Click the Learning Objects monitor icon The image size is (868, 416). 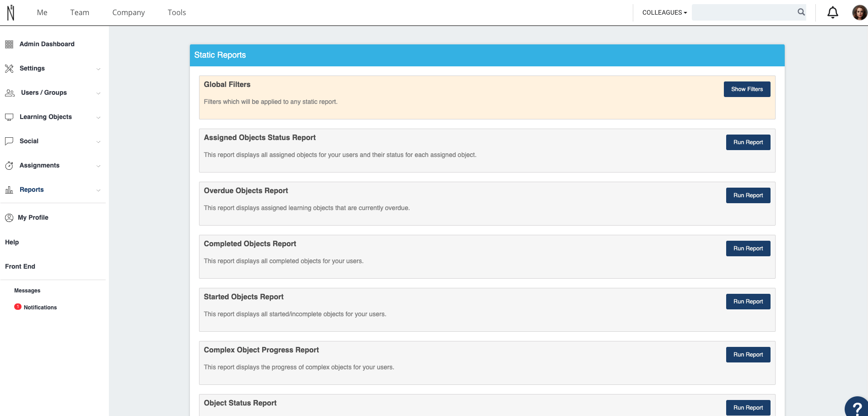(9, 117)
